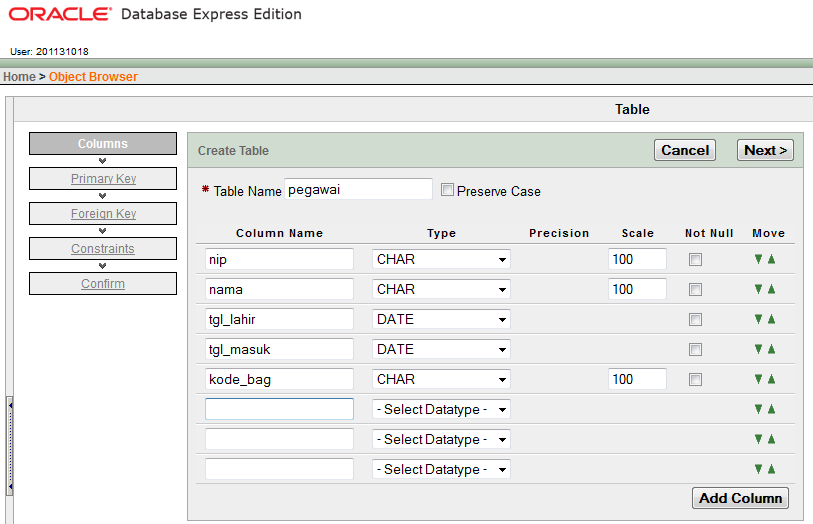Go to the Foreign Key step

tap(103, 214)
